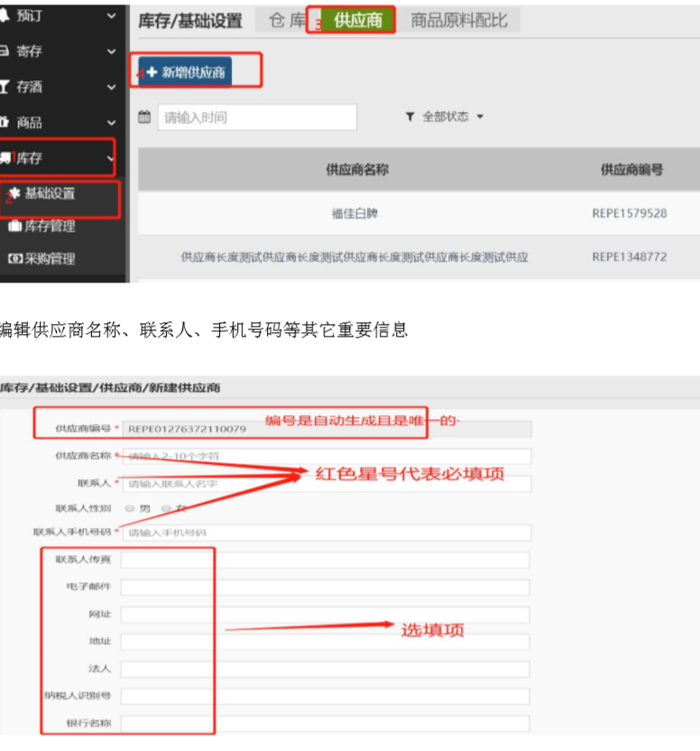
Task: Click the calendar icon beside time field
Action: 144,116
